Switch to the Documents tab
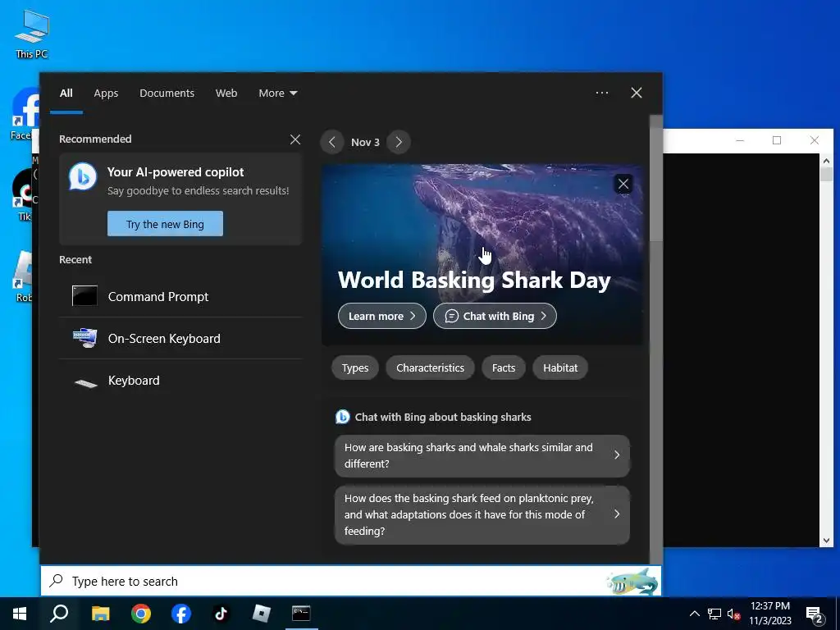 click(167, 94)
